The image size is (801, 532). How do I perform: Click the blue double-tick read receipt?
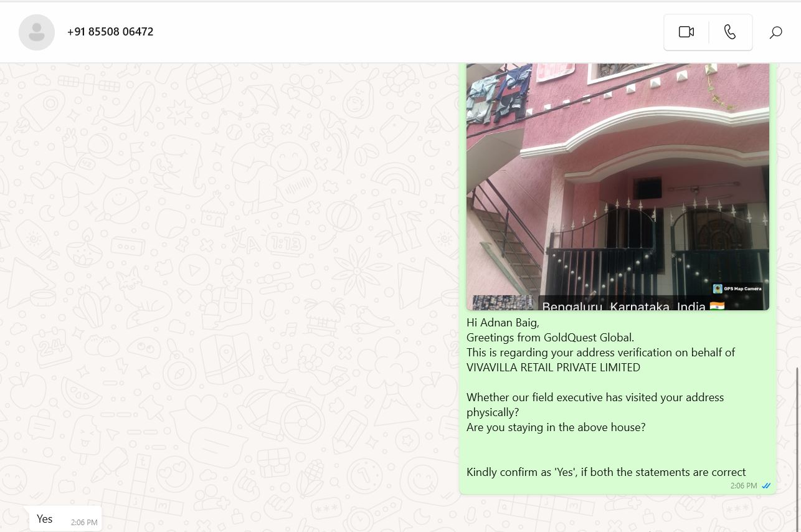766,486
